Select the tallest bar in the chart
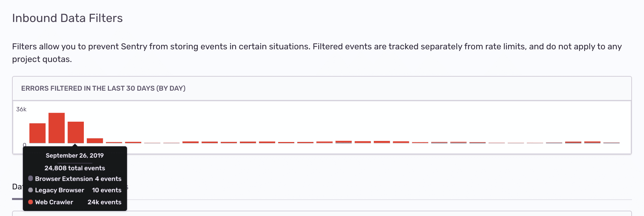644x216 pixels. click(x=56, y=128)
